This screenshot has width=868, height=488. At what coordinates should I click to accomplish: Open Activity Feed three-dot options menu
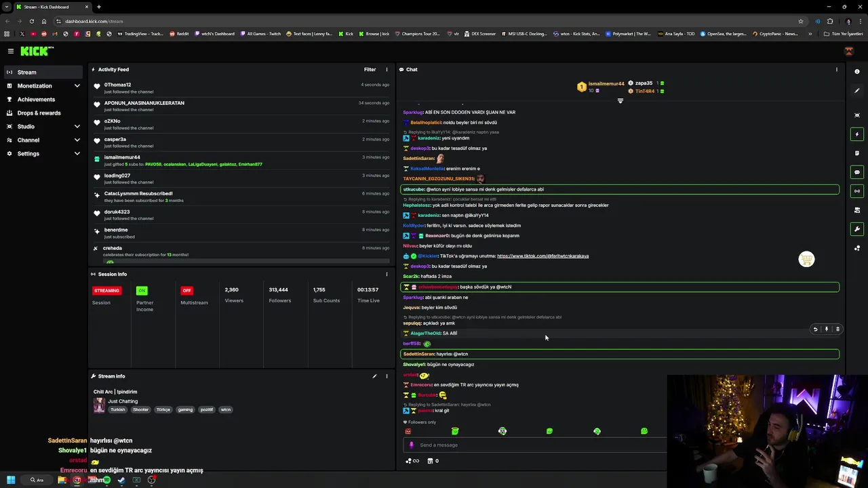pos(387,69)
